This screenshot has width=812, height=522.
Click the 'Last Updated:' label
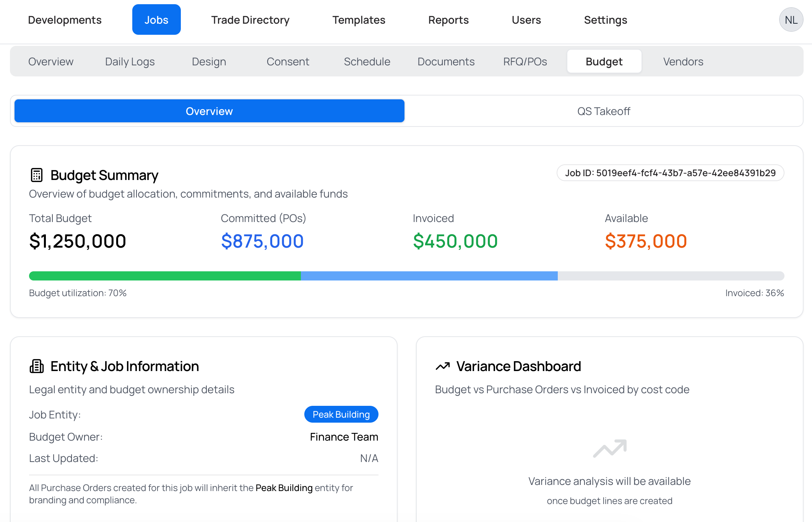[x=63, y=458]
